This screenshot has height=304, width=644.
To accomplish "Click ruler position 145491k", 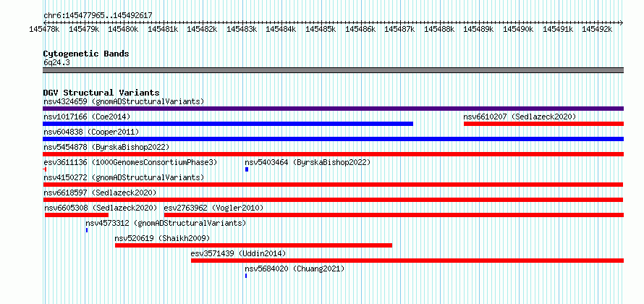I will pos(558,29).
